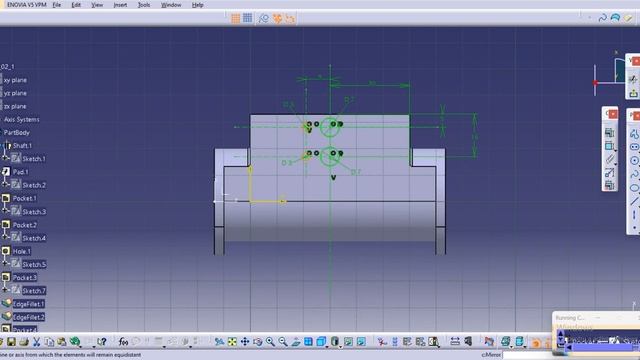Select Pocket.2 feature in the tree
This screenshot has width=640, height=360.
(24, 225)
